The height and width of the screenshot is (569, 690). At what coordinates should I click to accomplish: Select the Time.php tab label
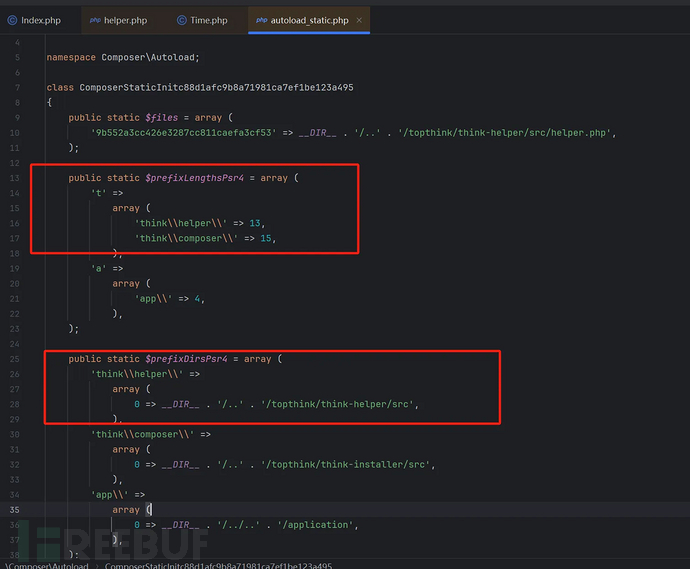pyautogui.click(x=210, y=20)
